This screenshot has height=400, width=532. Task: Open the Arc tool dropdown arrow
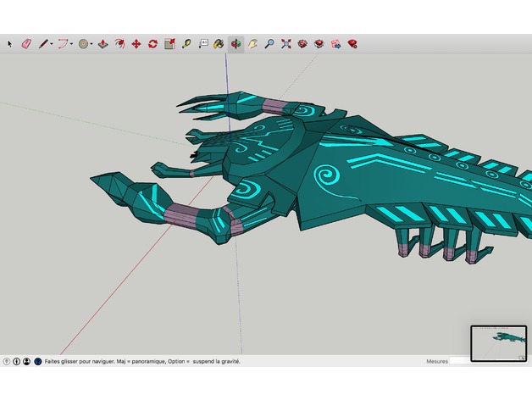(72, 44)
